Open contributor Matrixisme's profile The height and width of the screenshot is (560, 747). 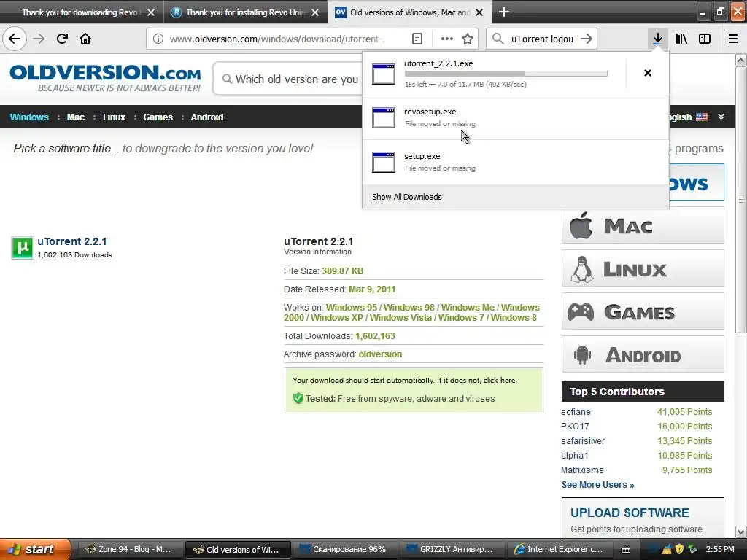click(x=582, y=470)
